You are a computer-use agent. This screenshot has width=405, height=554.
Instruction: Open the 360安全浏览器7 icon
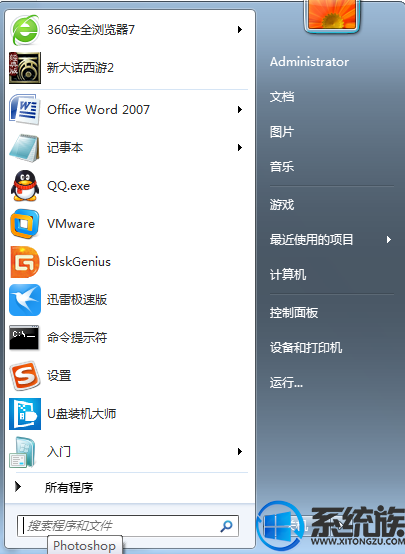coord(25,30)
